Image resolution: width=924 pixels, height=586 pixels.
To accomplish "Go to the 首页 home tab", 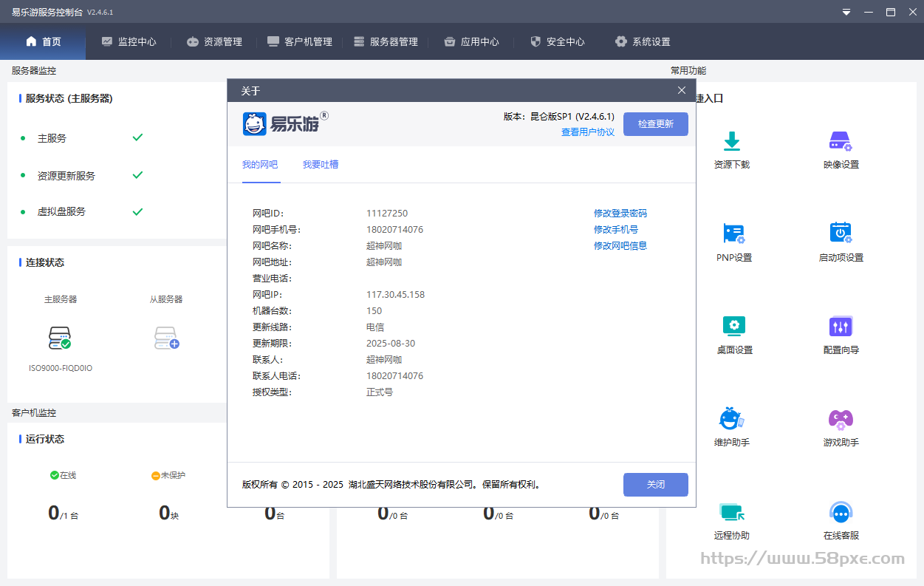I will pyautogui.click(x=43, y=41).
